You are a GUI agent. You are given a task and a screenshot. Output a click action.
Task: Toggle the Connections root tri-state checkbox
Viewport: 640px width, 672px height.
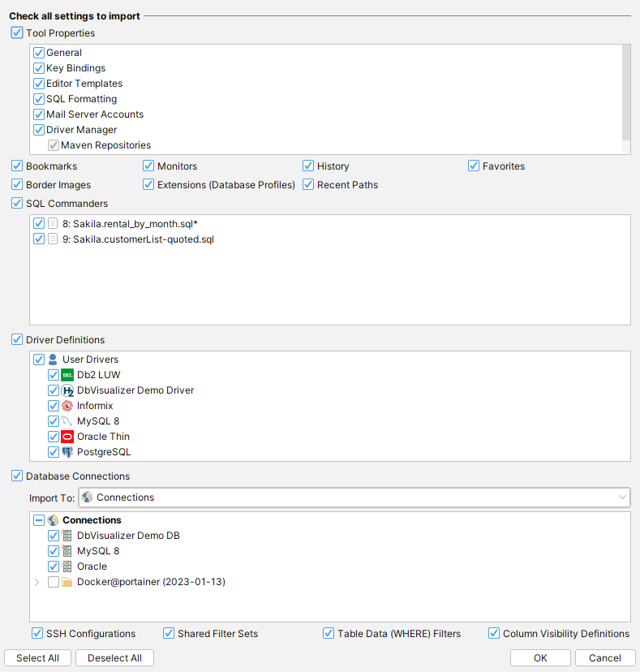(39, 520)
